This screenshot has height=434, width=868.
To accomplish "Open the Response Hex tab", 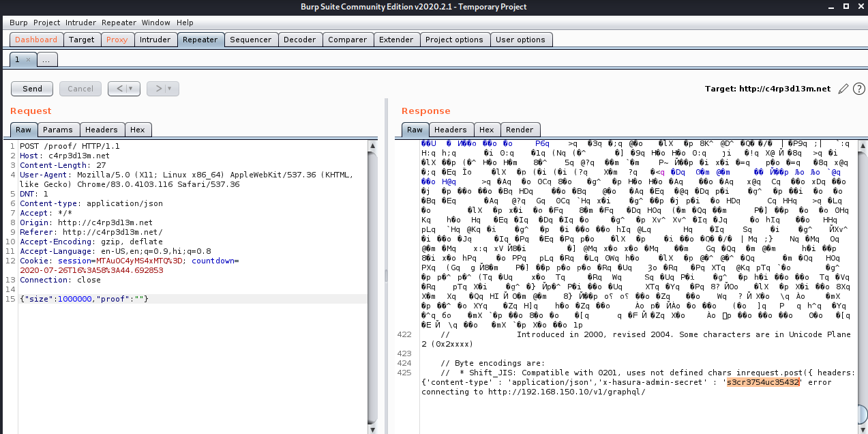I will click(x=486, y=130).
